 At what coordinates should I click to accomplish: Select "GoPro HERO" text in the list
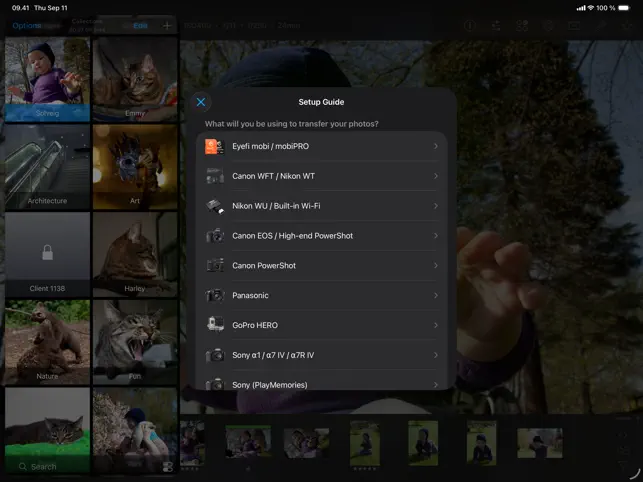(x=255, y=325)
